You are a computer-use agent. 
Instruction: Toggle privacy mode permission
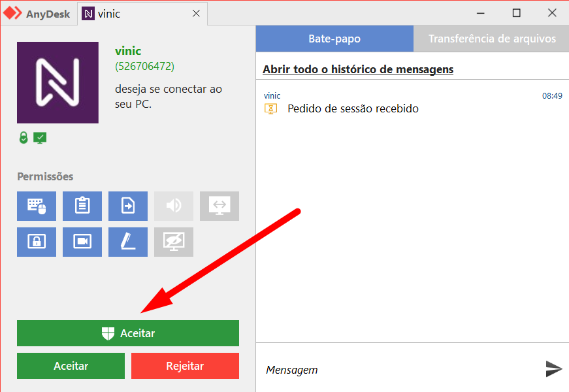coord(174,242)
